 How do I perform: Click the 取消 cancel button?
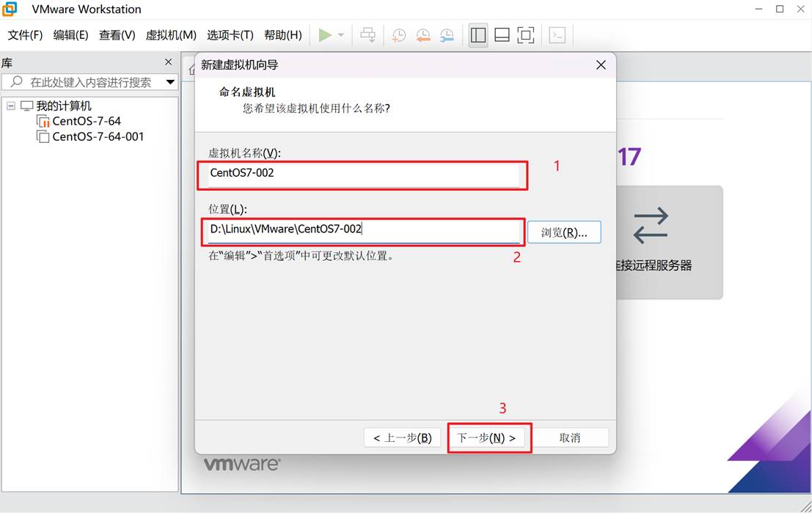coord(570,438)
